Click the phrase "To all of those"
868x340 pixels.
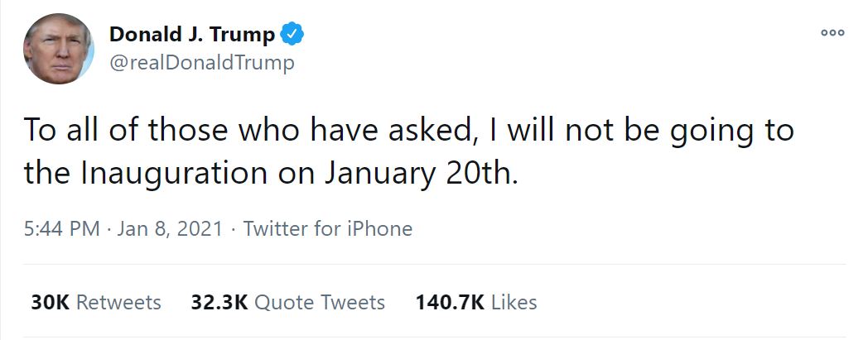pos(106,131)
